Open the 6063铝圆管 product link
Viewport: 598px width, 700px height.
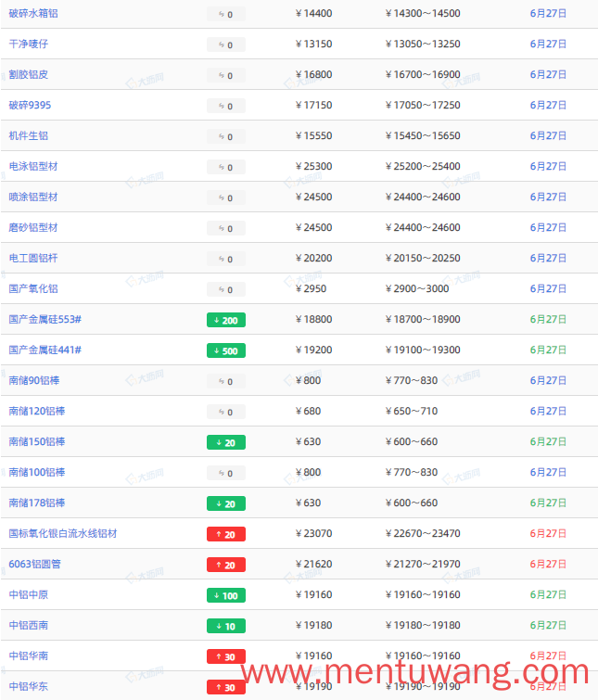(35, 564)
